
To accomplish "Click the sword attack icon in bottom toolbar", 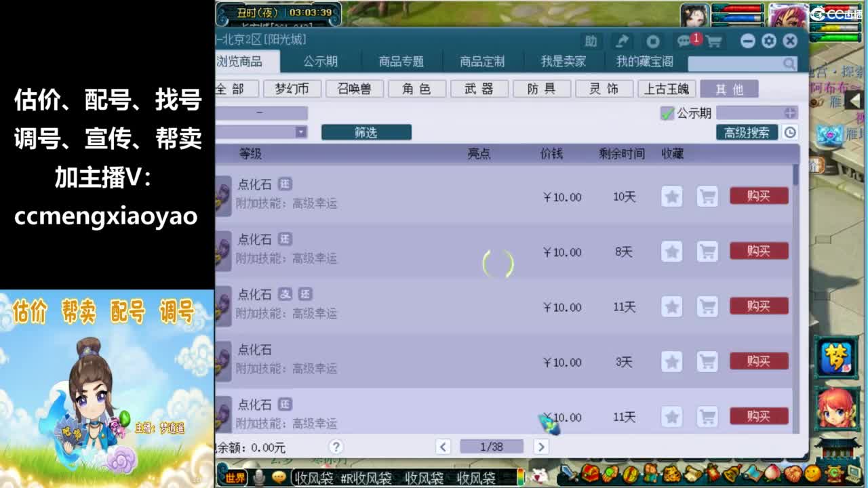I will (568, 473).
